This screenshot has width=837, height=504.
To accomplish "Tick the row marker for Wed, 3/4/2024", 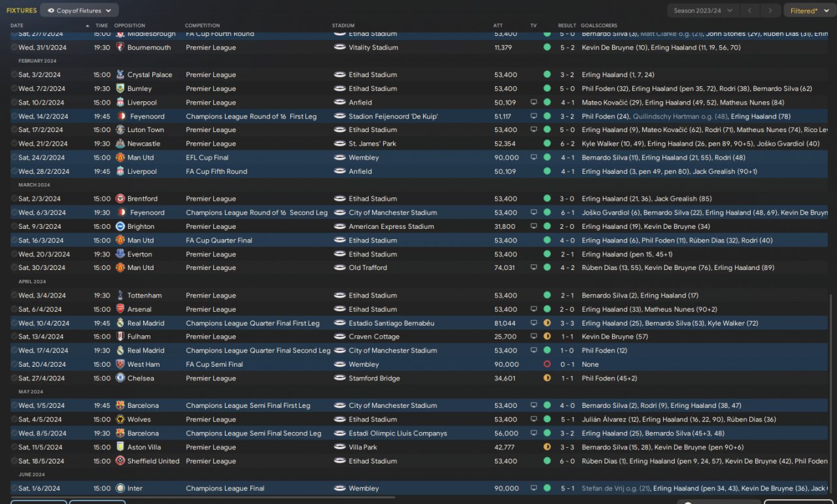I will pyautogui.click(x=14, y=295).
